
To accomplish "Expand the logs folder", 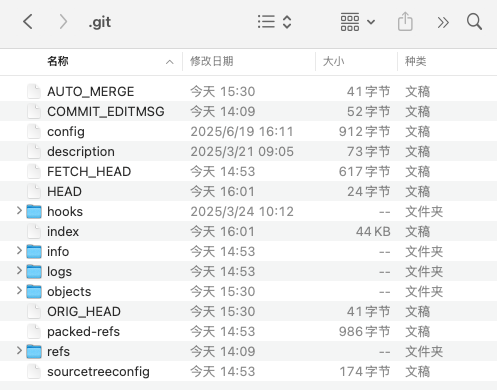I will pos(19,271).
